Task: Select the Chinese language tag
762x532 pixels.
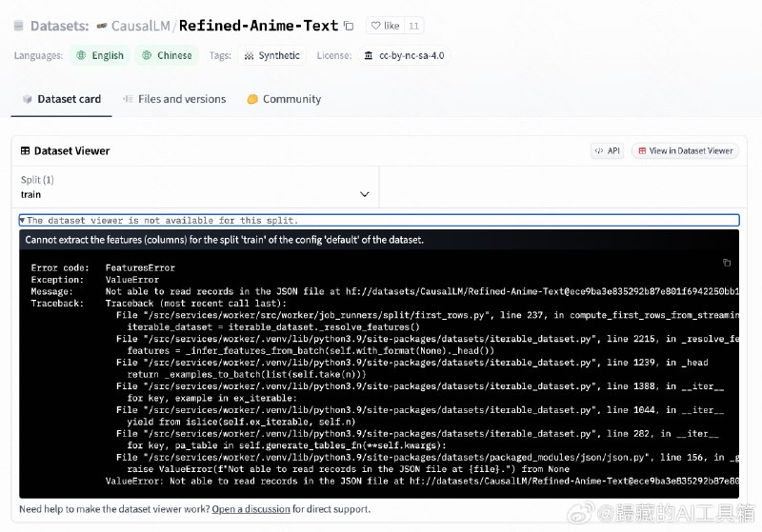Action: coord(167,55)
